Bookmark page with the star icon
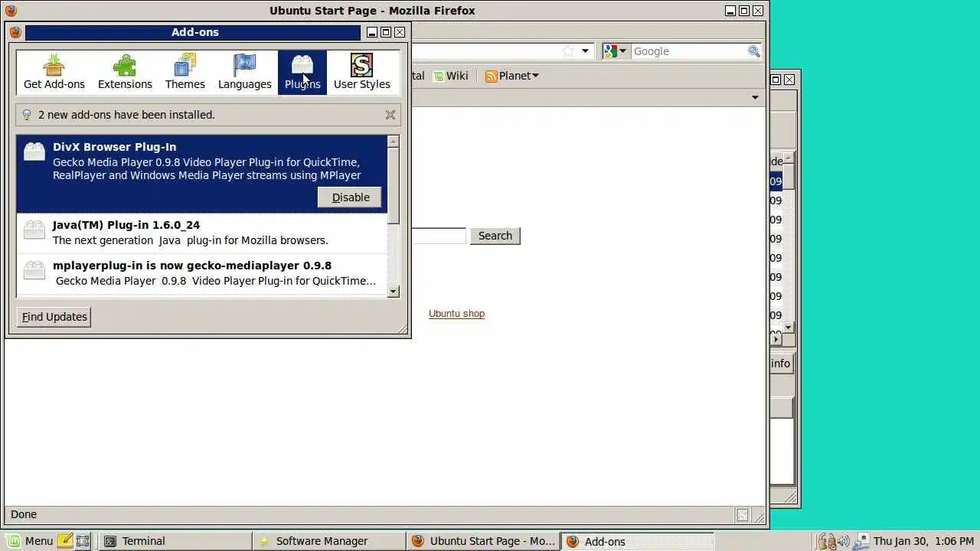Screen dimensions: 980x551 568,51
